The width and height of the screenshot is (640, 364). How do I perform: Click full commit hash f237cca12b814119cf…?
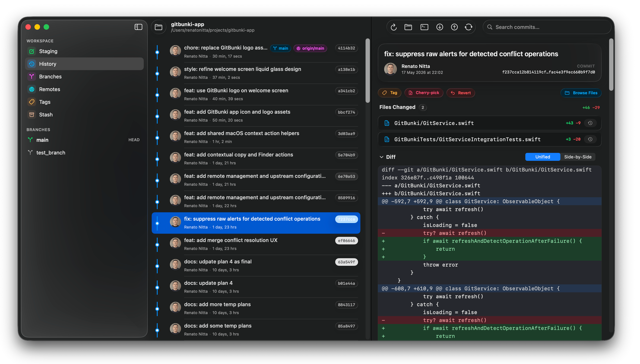[x=548, y=72]
